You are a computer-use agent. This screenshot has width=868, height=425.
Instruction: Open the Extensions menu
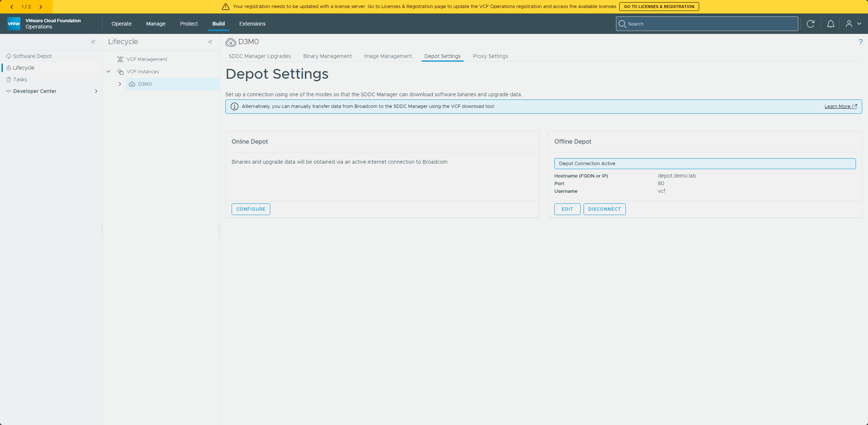tap(252, 24)
